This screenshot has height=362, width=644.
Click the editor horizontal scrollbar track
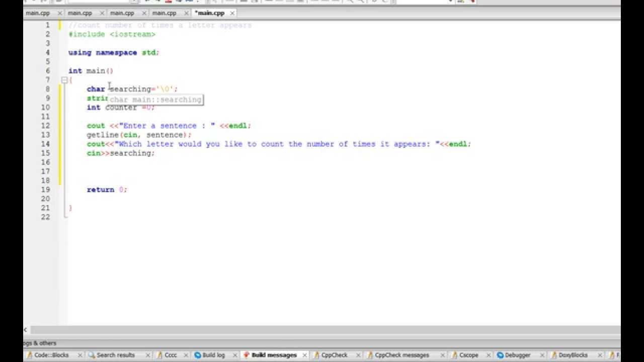325,330
